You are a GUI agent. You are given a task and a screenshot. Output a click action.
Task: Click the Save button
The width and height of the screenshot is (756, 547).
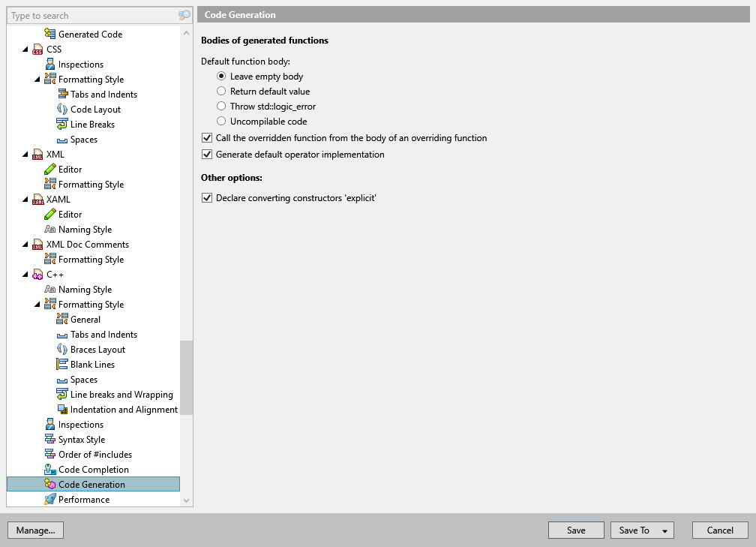pyautogui.click(x=575, y=530)
